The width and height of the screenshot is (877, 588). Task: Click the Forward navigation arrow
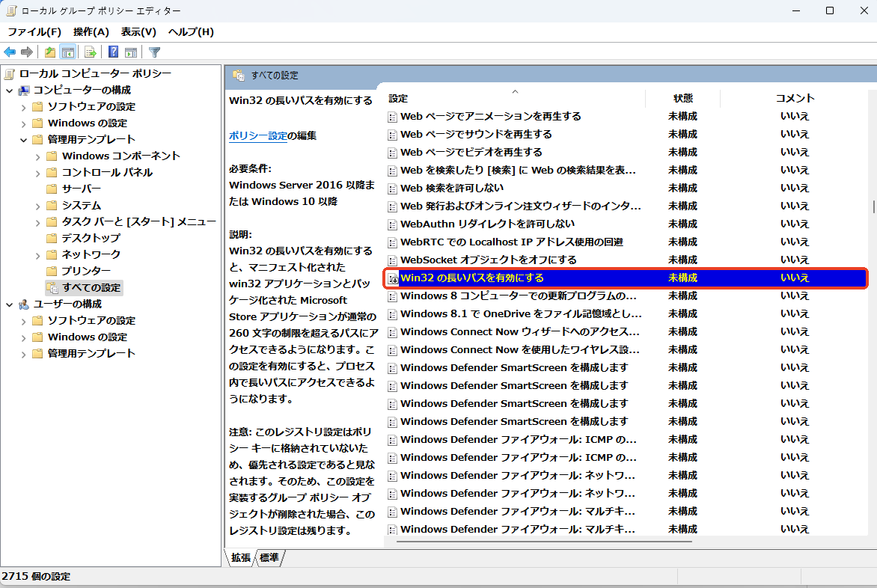(x=28, y=52)
